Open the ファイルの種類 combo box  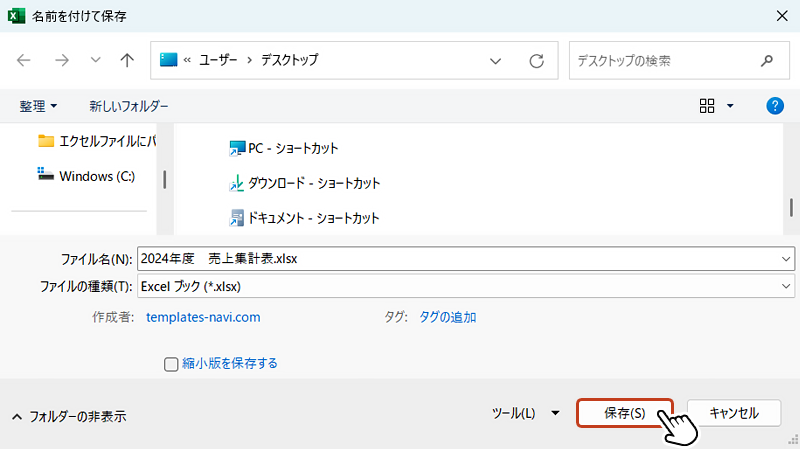coord(466,286)
